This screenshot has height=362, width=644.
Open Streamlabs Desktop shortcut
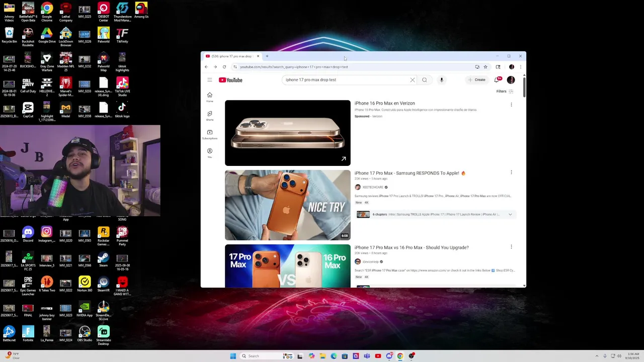pos(104,336)
